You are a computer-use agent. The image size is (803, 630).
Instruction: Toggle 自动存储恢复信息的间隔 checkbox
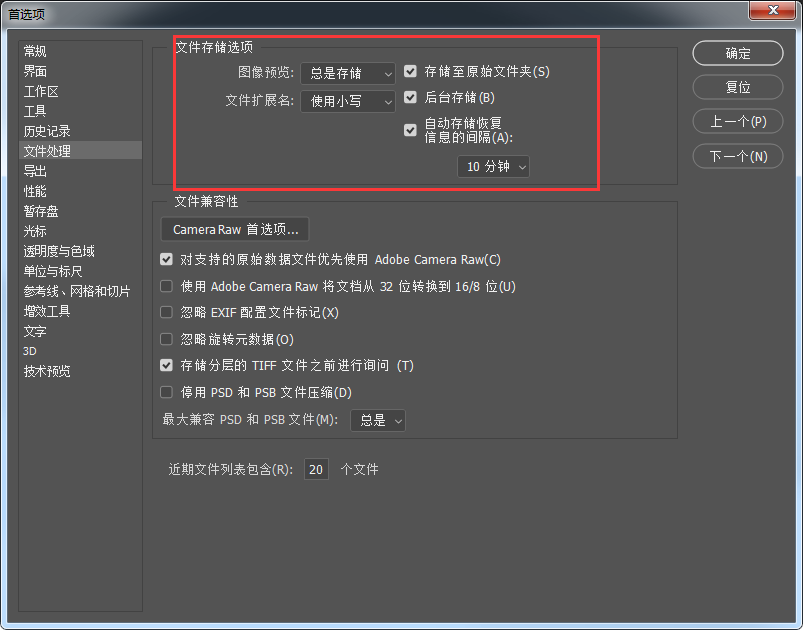410,130
